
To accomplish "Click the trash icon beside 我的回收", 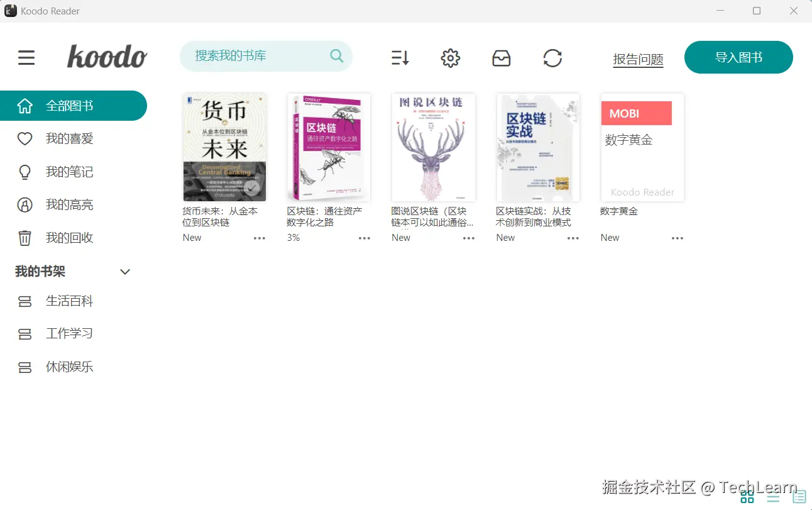I will [x=25, y=238].
